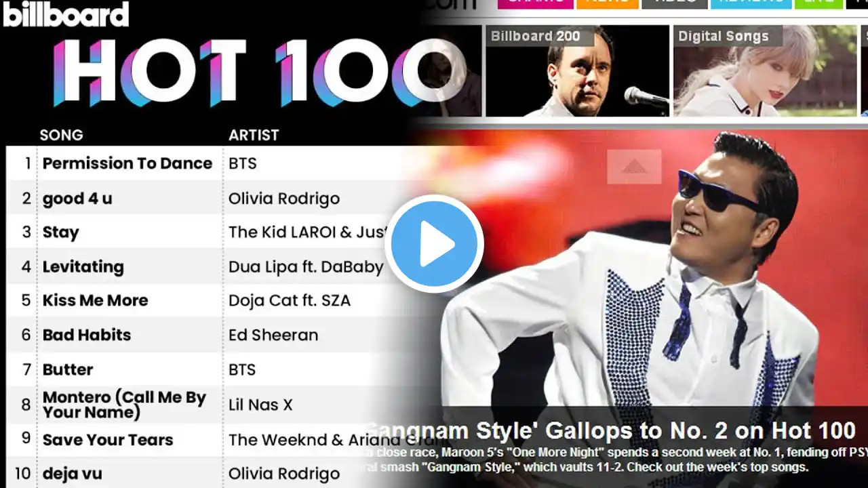The image size is (868, 488).
Task: Click artist Dua Lipa ft. DaBaby
Action: 306,267
